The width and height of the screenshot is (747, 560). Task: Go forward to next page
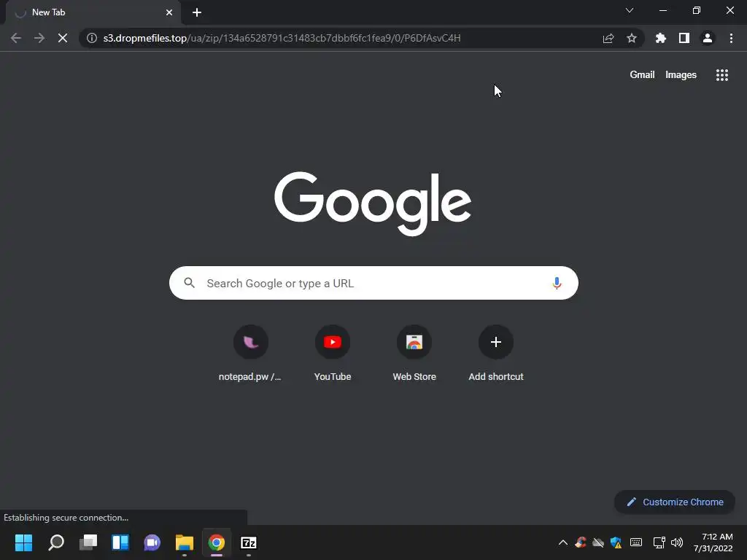point(39,38)
